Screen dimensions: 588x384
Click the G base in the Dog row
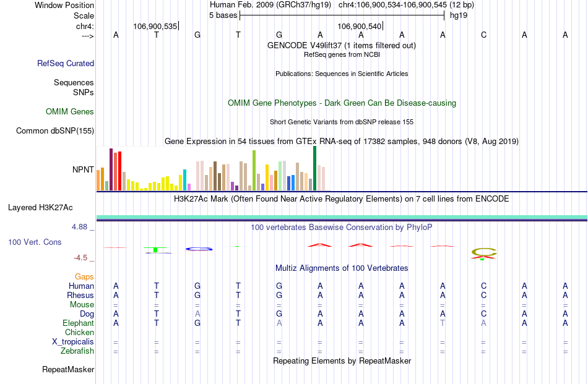click(x=279, y=314)
